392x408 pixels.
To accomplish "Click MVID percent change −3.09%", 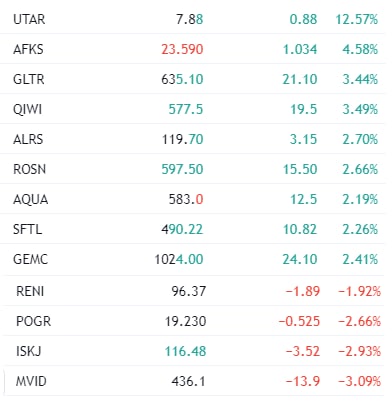I will point(359,381).
